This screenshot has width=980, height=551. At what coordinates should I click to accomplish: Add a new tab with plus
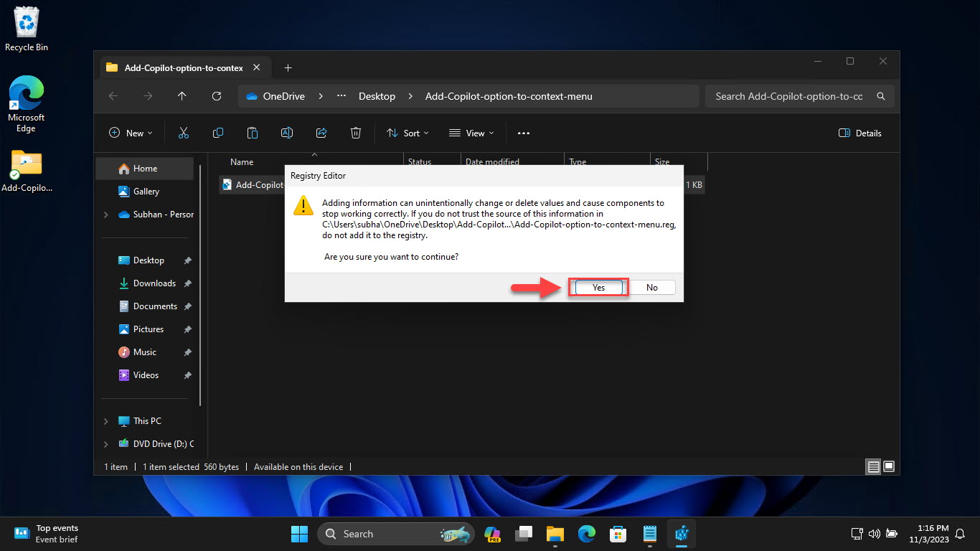click(x=288, y=67)
